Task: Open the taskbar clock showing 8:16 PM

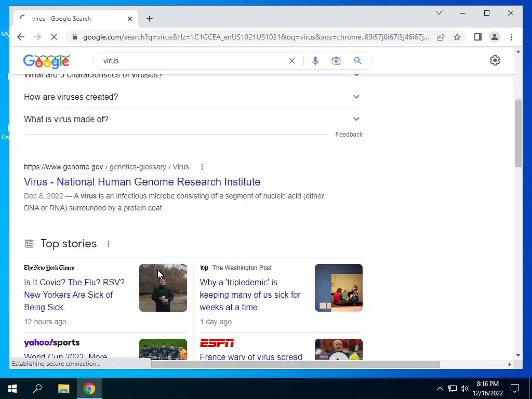Action: click(487, 389)
